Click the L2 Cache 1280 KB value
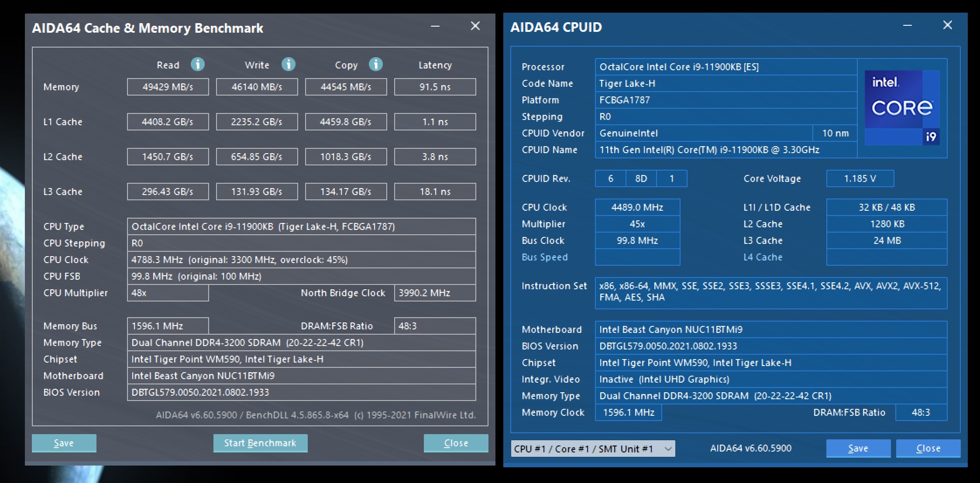This screenshot has height=483, width=980. tap(887, 224)
